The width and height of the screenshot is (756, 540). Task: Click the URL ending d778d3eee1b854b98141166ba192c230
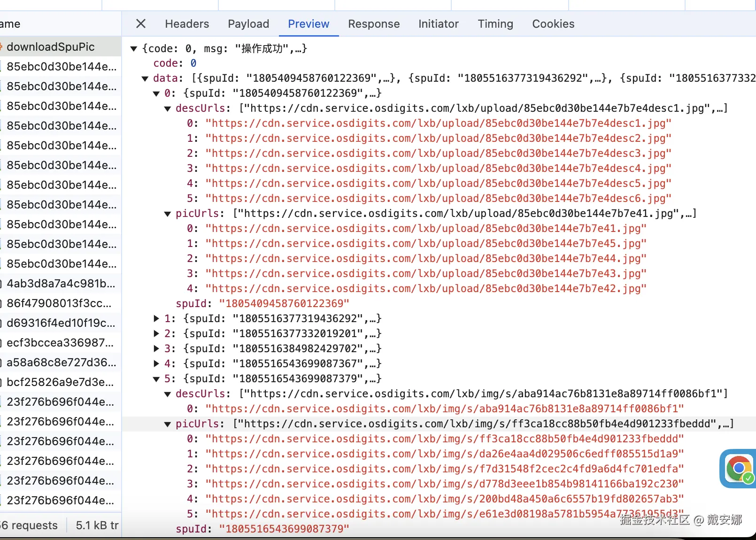point(445,484)
